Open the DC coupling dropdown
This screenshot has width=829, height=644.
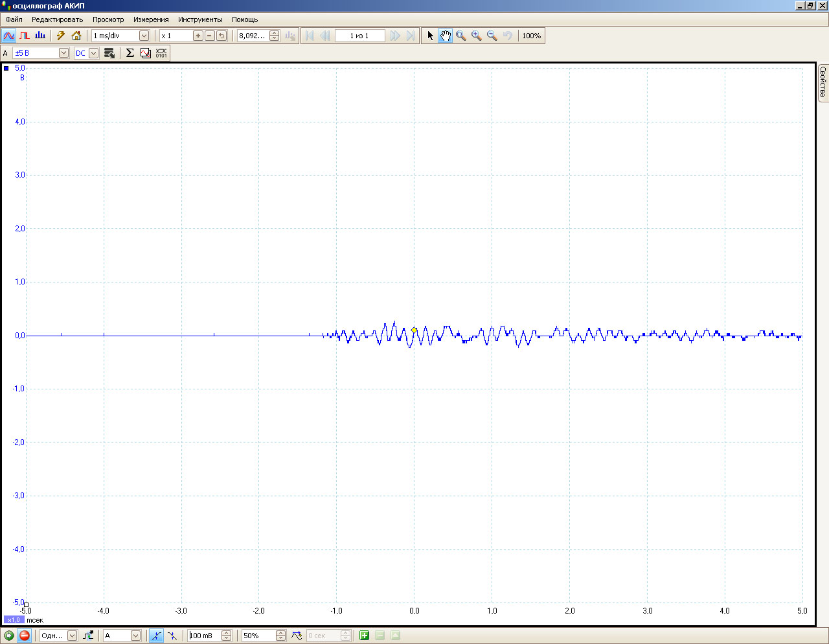coord(93,53)
